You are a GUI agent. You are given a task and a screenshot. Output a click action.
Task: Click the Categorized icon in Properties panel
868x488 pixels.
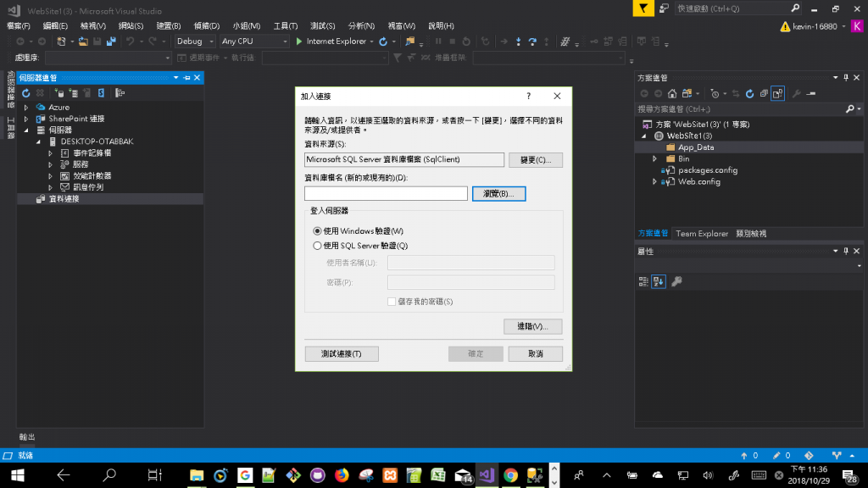click(643, 281)
